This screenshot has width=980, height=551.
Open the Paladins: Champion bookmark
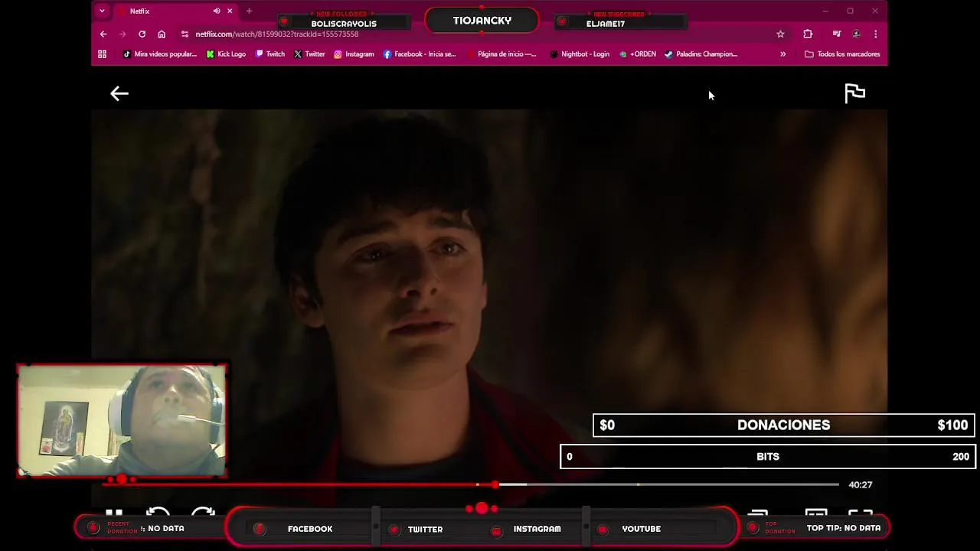coord(701,54)
